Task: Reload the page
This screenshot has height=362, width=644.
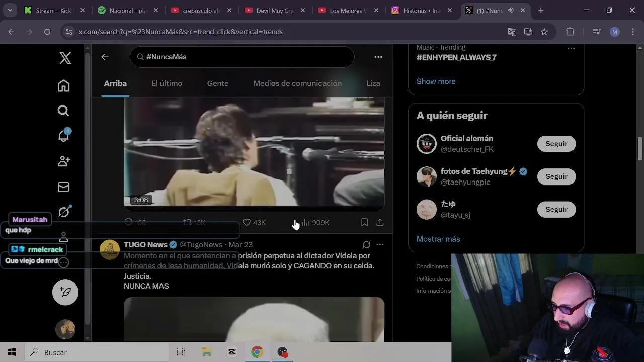Action: click(x=47, y=32)
